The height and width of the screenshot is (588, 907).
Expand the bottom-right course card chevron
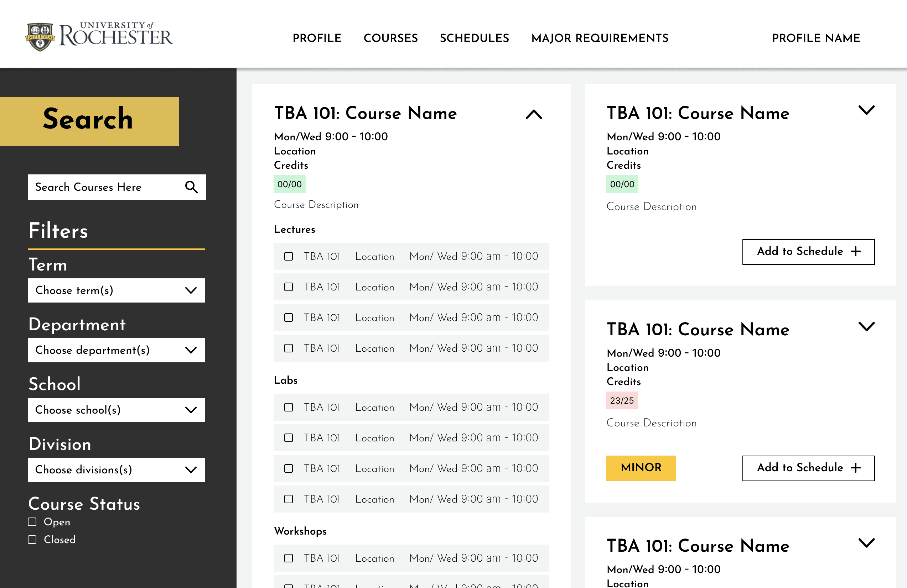(866, 543)
